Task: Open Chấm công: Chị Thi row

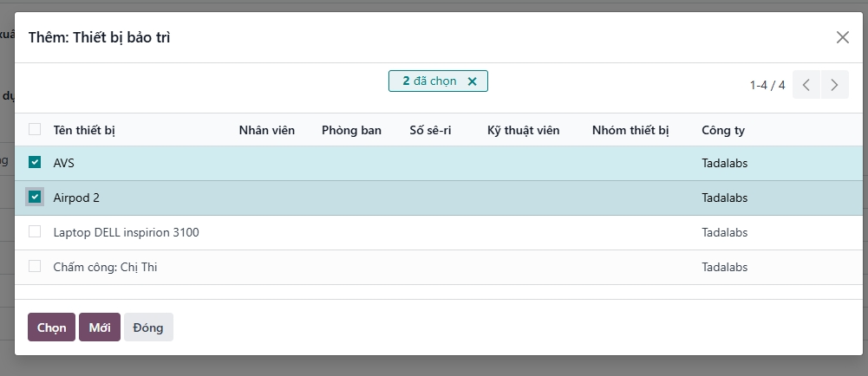Action: (x=439, y=268)
